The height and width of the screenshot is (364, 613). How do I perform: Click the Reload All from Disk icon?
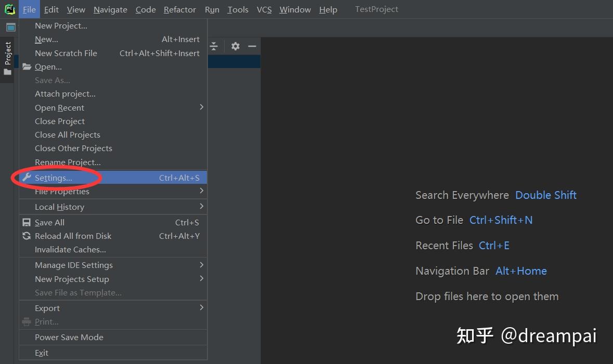pos(27,236)
